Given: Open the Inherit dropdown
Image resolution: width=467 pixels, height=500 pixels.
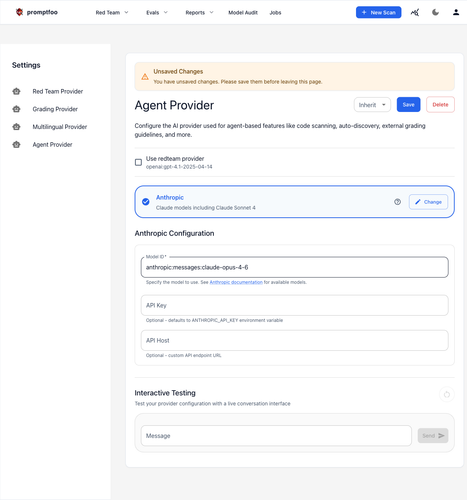Looking at the screenshot, I should coord(372,105).
